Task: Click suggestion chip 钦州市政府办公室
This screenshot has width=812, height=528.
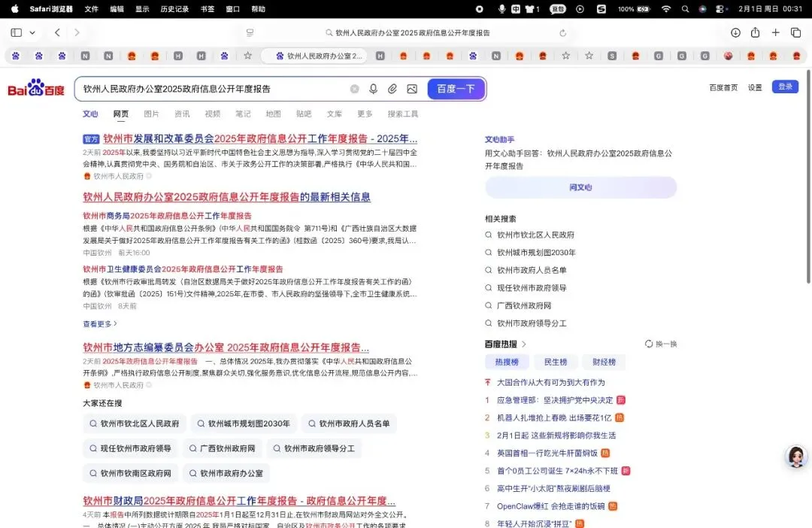Action: [x=226, y=473]
